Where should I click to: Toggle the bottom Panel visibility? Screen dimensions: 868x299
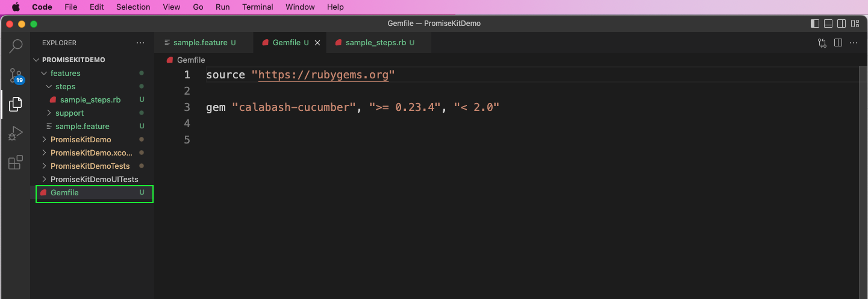coord(828,24)
